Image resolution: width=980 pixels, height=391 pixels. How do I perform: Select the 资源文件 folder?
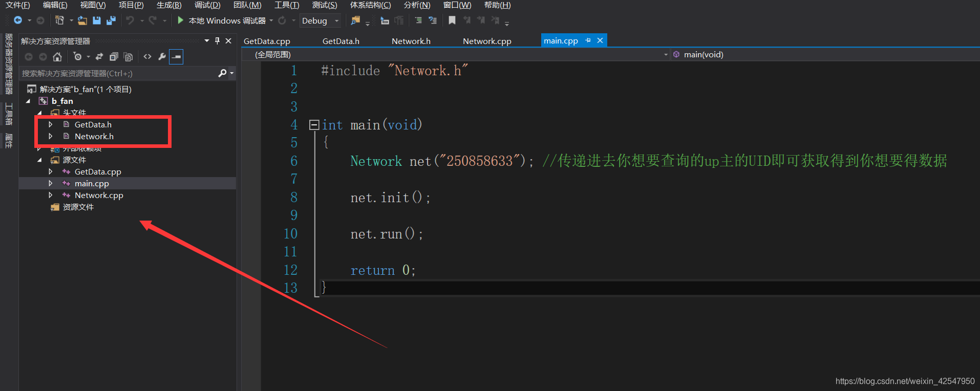(78, 207)
